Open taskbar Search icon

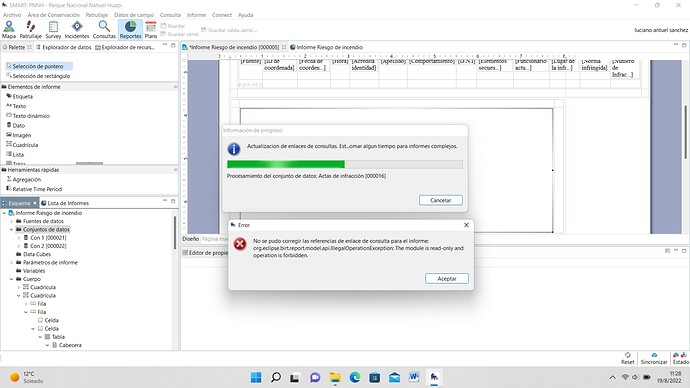pyautogui.click(x=275, y=377)
